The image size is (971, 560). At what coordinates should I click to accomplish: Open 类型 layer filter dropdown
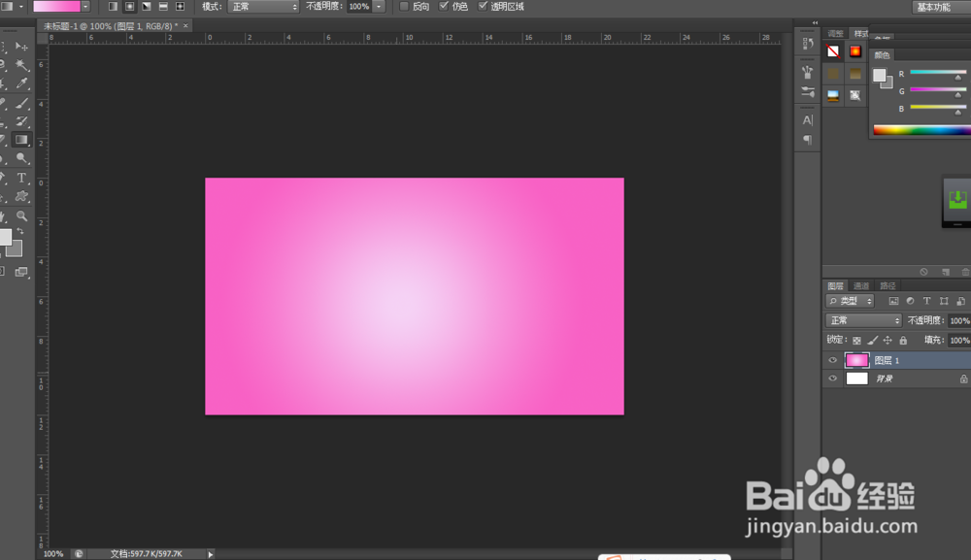pyautogui.click(x=850, y=301)
